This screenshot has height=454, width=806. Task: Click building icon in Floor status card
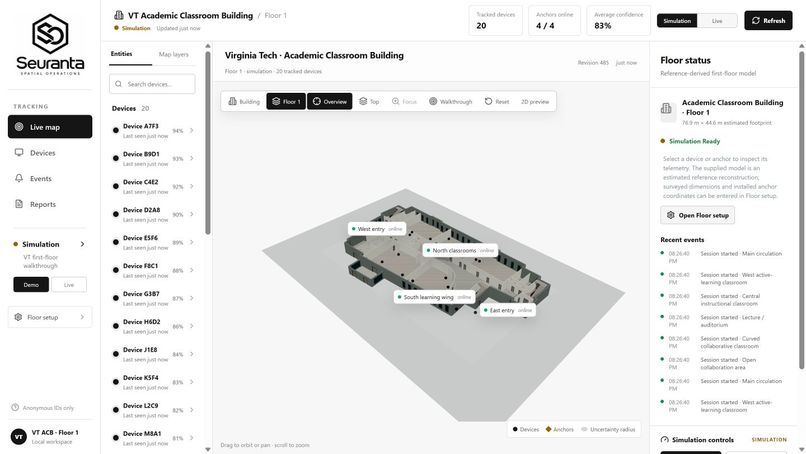[x=668, y=110]
